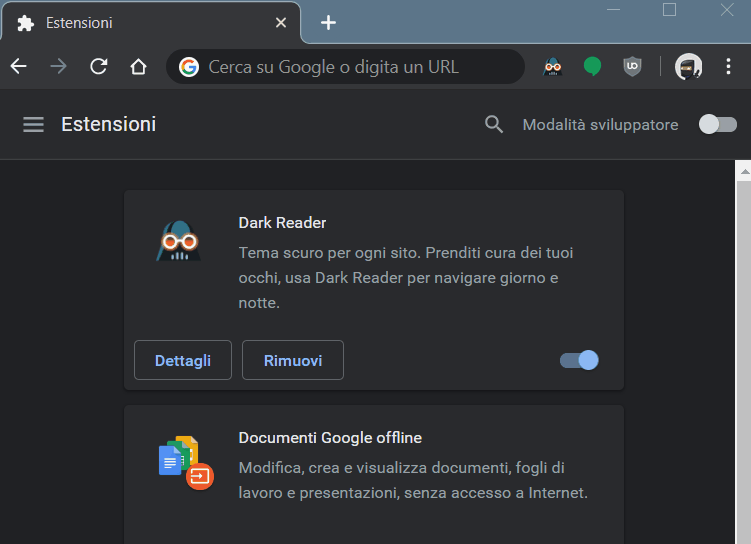Close the Estensioni tab
The height and width of the screenshot is (544, 751).
point(281,23)
